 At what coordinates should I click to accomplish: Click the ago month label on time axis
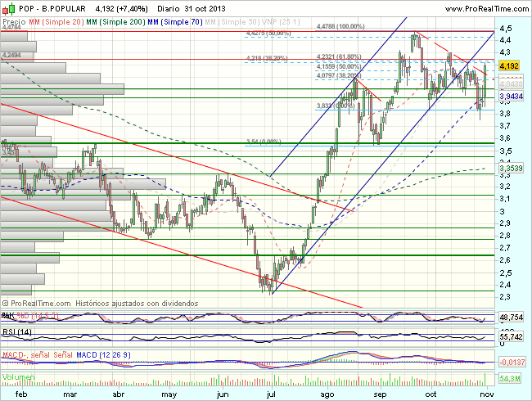pos(327,394)
